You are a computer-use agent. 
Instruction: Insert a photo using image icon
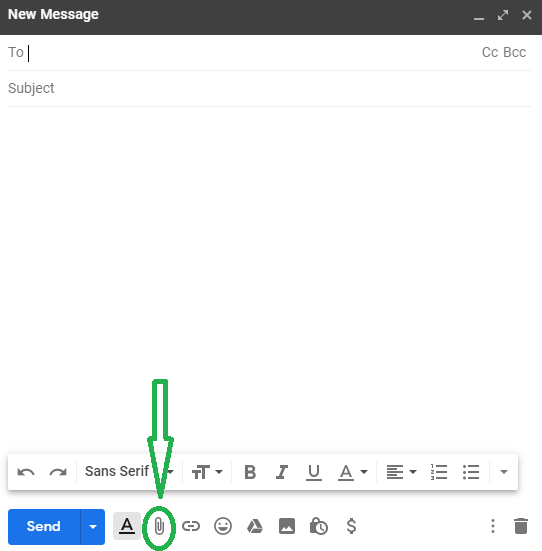[x=287, y=526]
